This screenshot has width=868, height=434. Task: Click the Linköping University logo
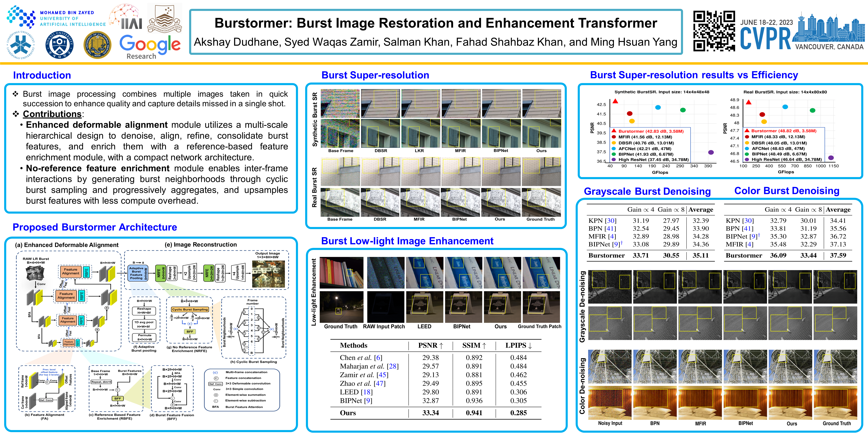coord(21,45)
